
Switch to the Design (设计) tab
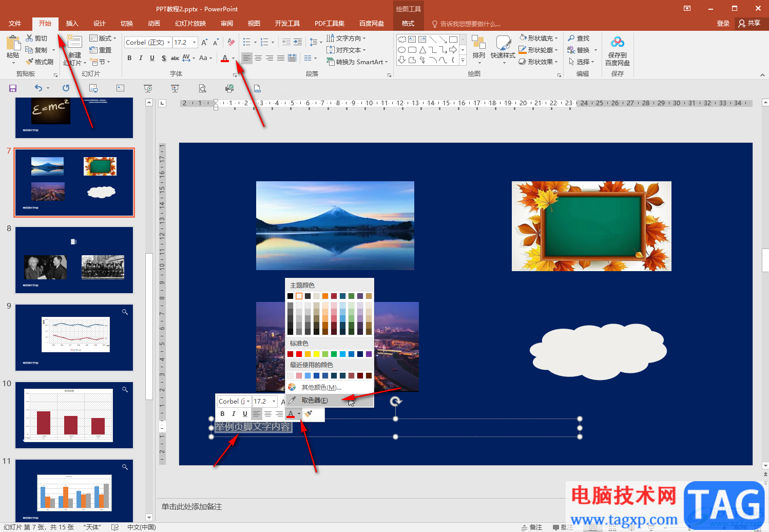tap(100, 24)
